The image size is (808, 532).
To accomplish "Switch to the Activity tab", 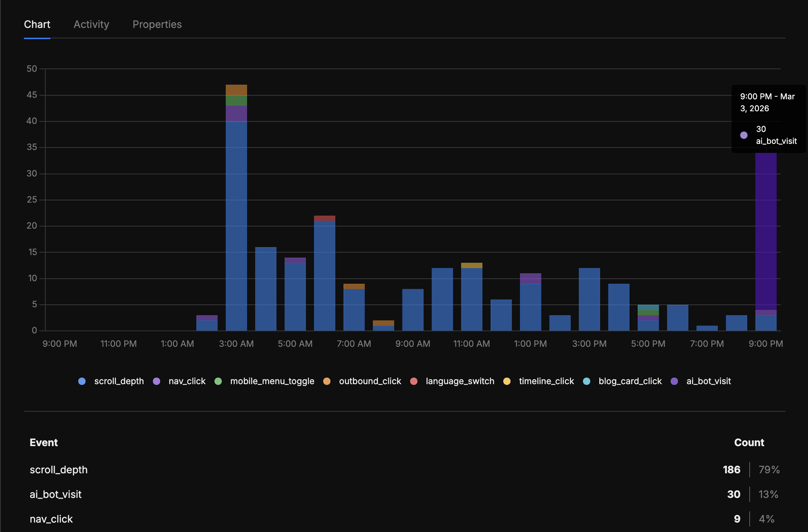I will (91, 24).
